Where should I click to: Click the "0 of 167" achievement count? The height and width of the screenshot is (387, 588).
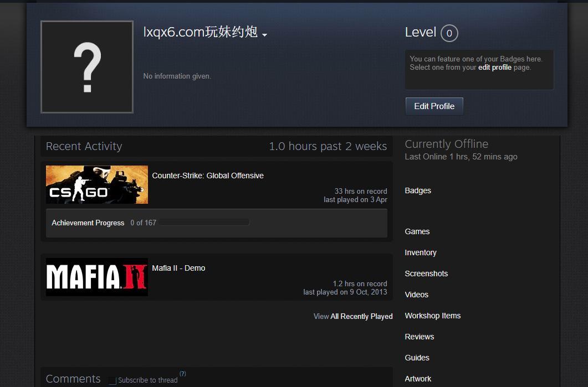point(143,223)
